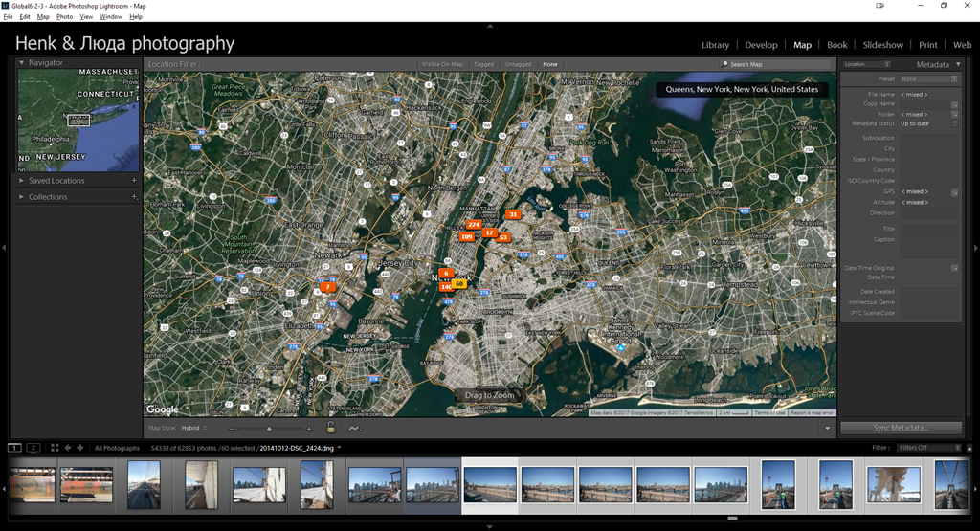Click the map marker showing 53 photos
980x531 pixels.
point(503,237)
